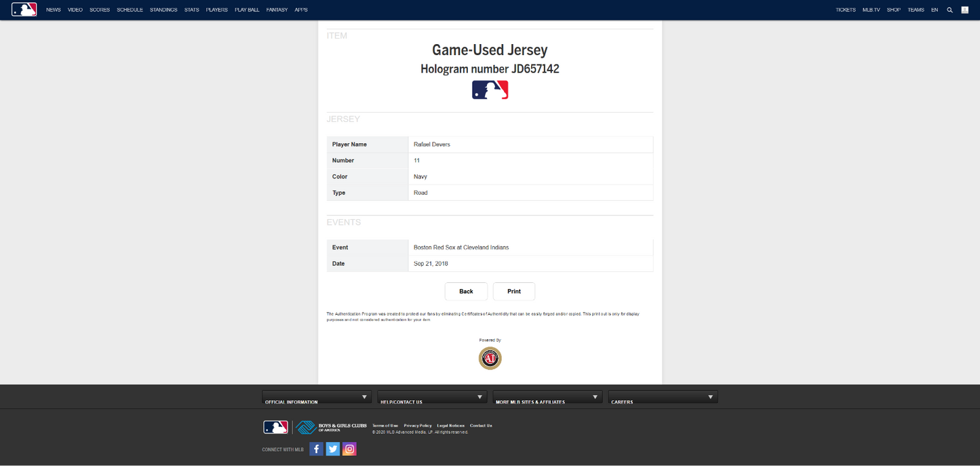Click the user account icon top right
Image resolution: width=980 pixels, height=466 pixels.
(x=965, y=9)
